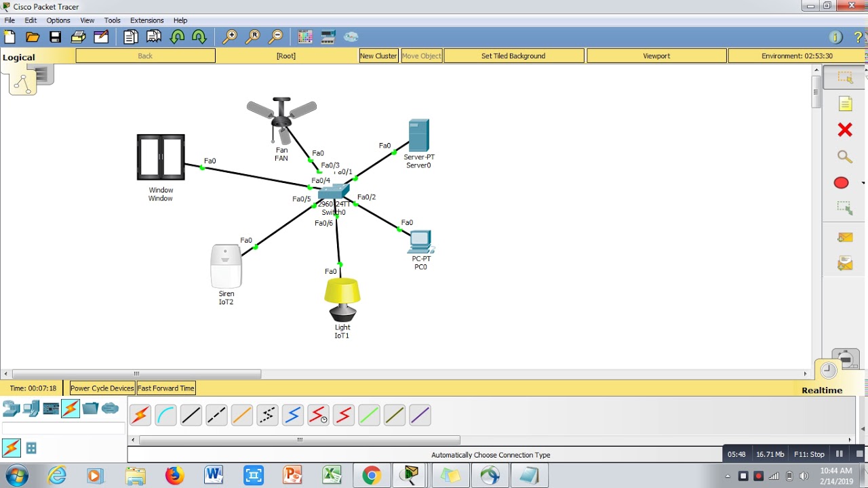Choose the red ellipse drawing tool

(841, 183)
